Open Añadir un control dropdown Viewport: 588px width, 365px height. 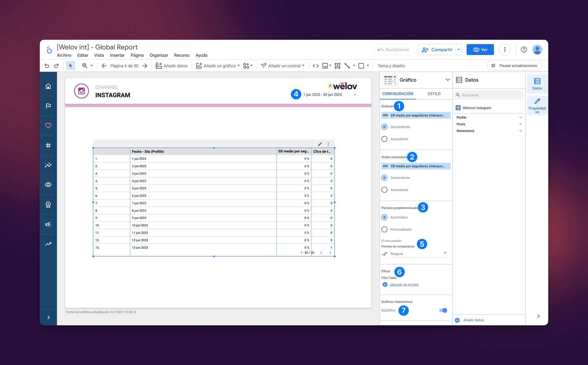click(x=283, y=66)
